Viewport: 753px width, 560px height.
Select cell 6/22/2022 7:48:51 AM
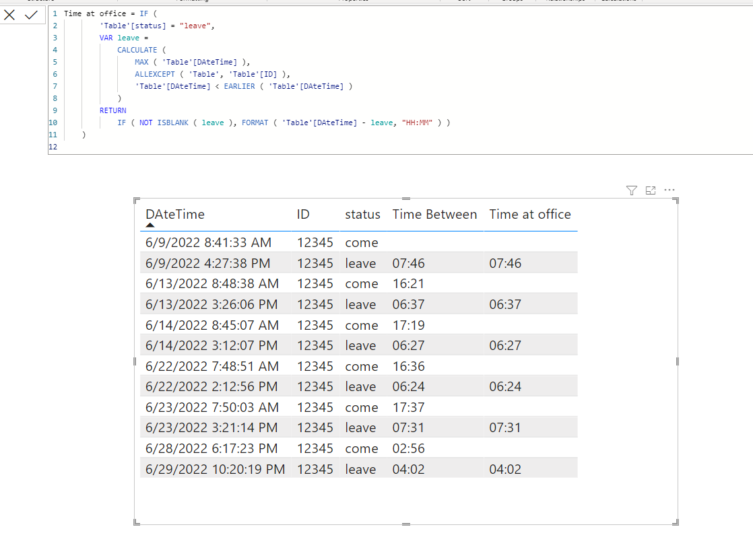(211, 366)
